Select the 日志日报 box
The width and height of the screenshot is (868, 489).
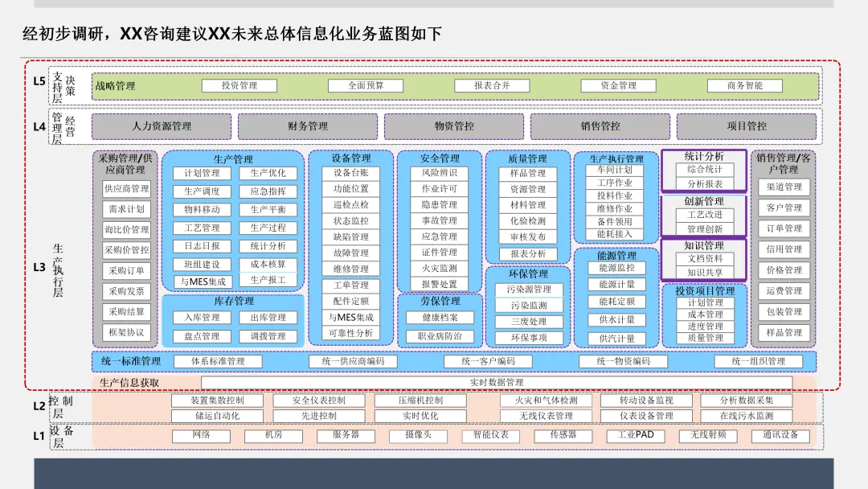point(202,246)
